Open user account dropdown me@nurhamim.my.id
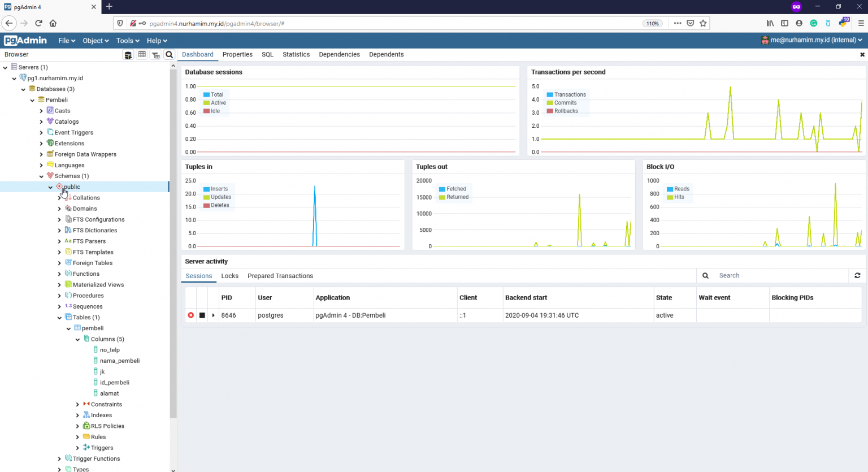The width and height of the screenshot is (868, 472). (x=811, y=40)
